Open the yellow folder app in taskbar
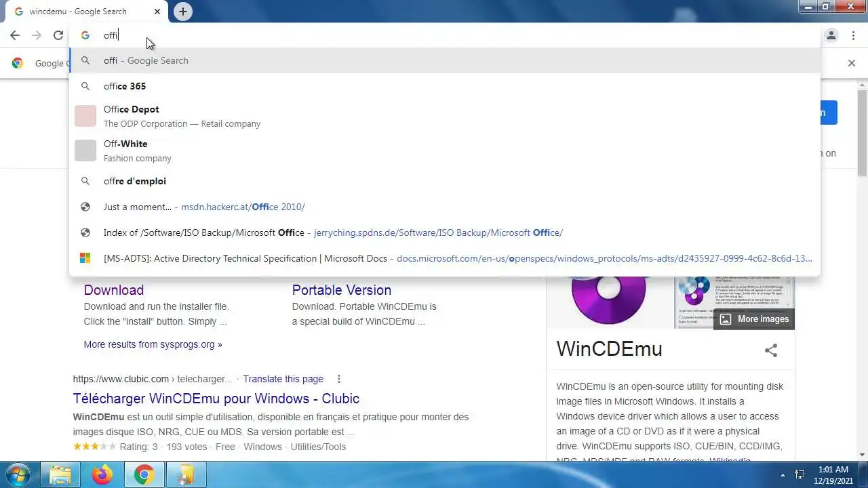 pos(185,475)
